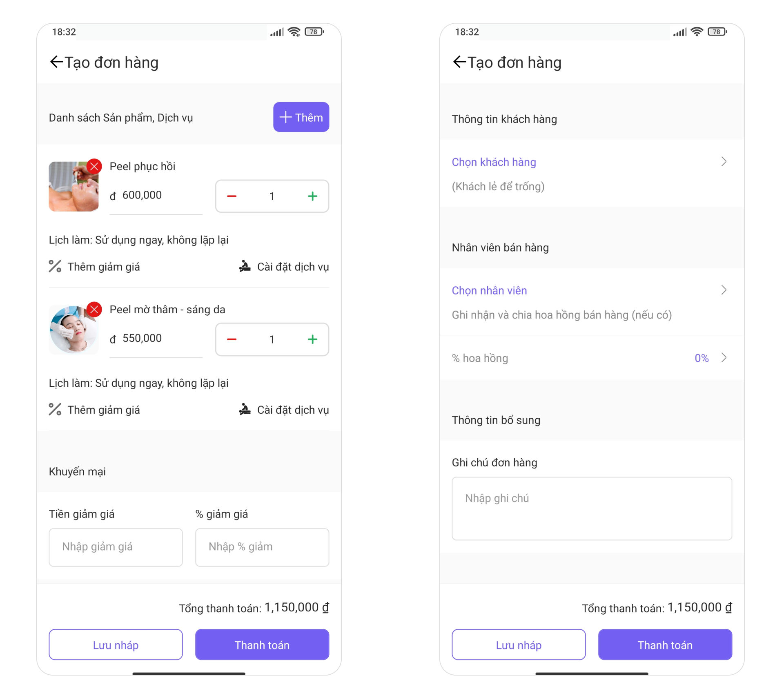Go back using left screen arrow icon
784x698 pixels.
56,62
